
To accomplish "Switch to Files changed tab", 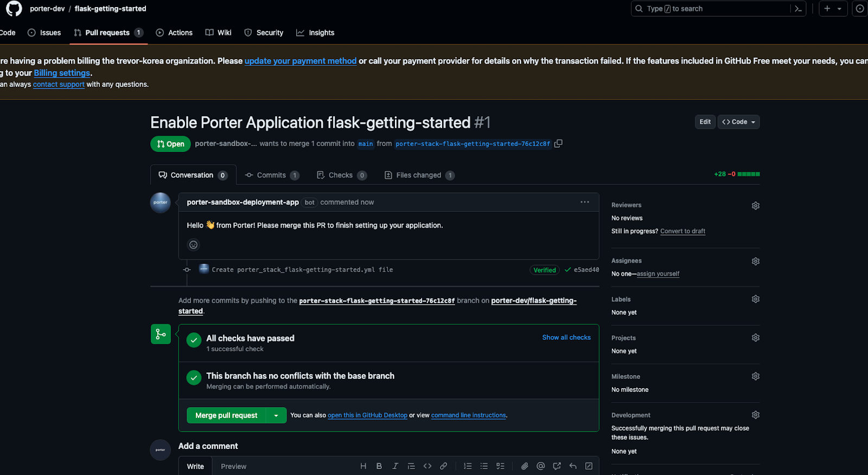I will tap(419, 175).
